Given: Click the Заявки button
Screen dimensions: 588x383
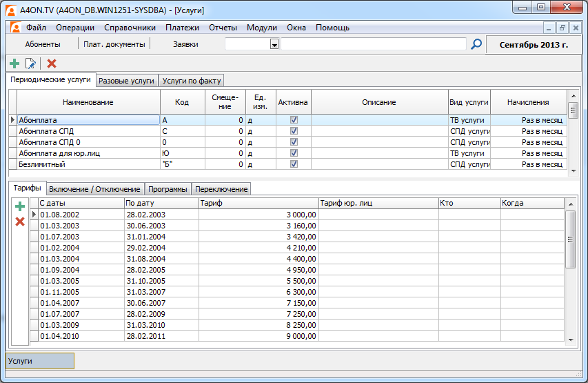Looking at the screenshot, I should [185, 44].
